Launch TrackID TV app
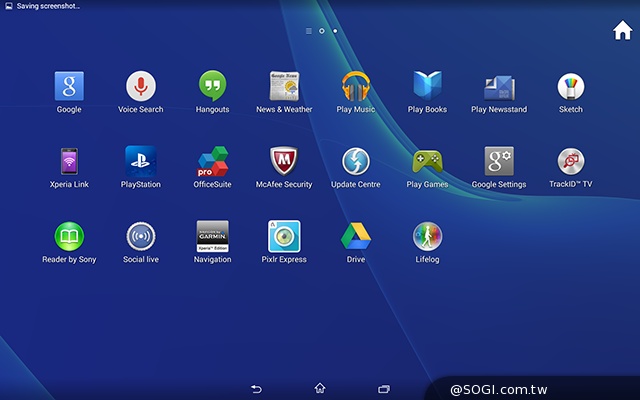Screen dimensions: 640x400 click(571, 161)
